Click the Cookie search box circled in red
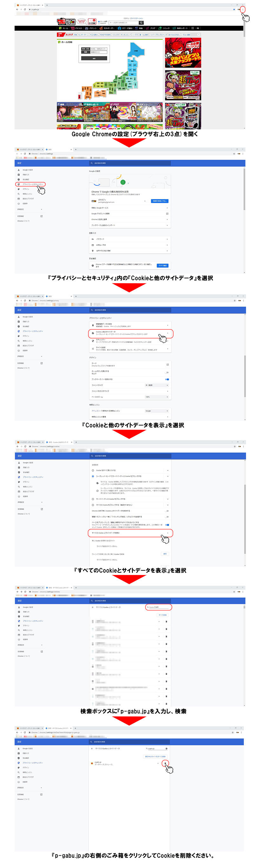260x868 pixels. 159,607
